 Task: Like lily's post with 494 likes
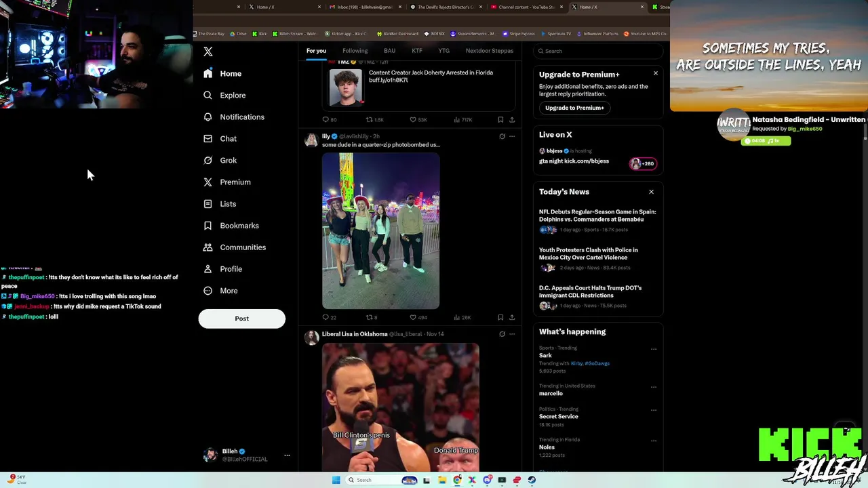coord(418,317)
